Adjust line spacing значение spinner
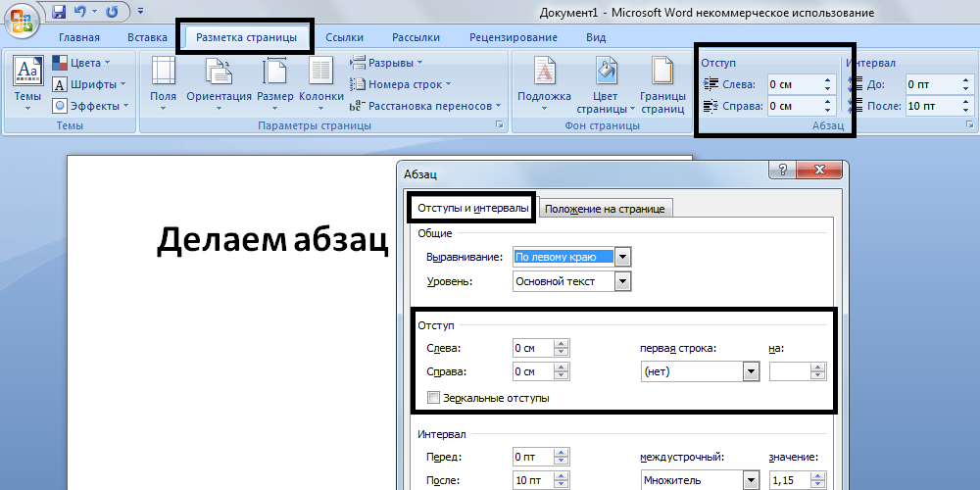Image resolution: width=980 pixels, height=490 pixels. pyautogui.click(x=818, y=481)
